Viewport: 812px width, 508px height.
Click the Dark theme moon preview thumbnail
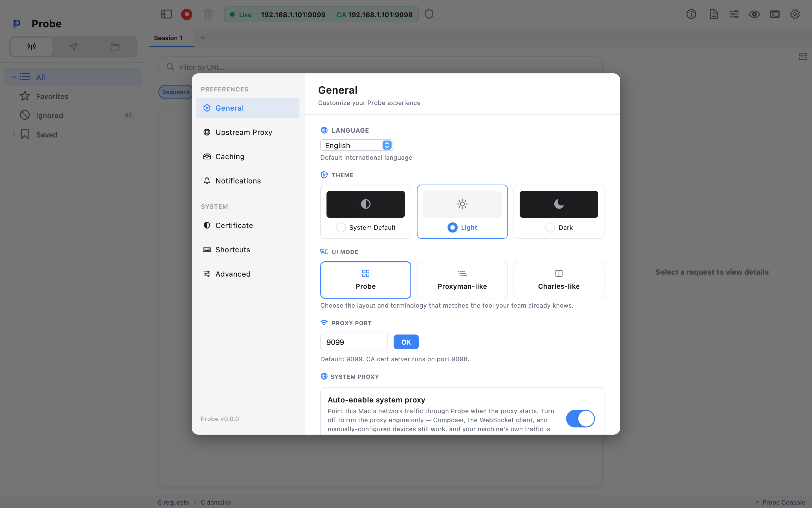pos(559,204)
